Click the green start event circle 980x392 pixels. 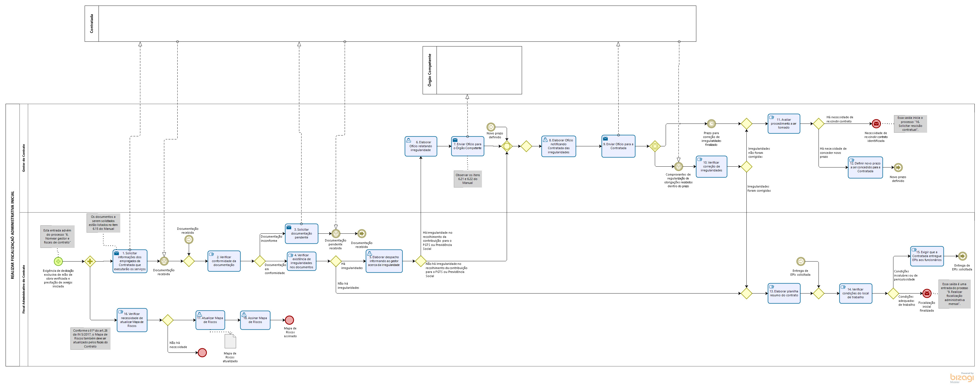coord(58,261)
